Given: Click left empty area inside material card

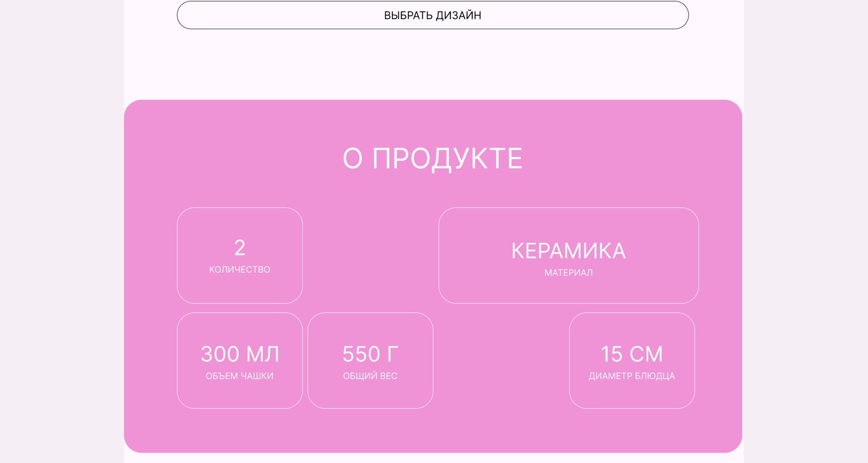Looking at the screenshot, I should 470,255.
